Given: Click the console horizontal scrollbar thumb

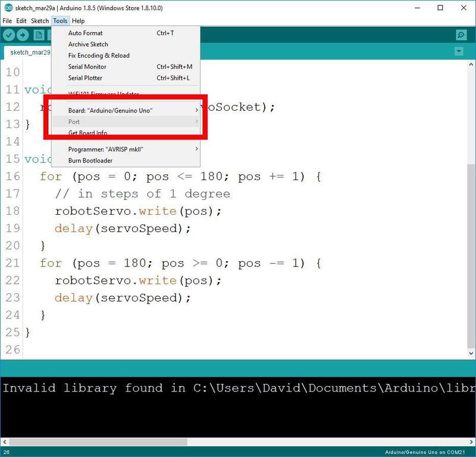Looking at the screenshot, I should [98, 442].
